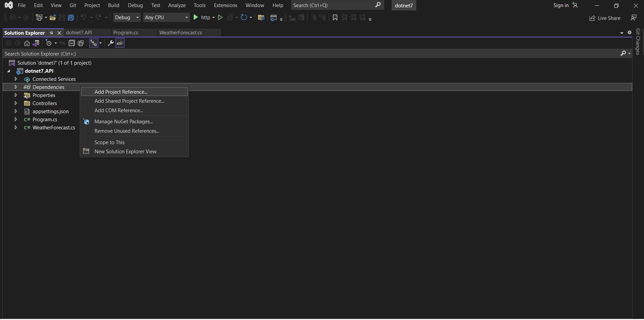Click the tool window settings gear icon
The height and width of the screenshot is (320, 644).
[630, 33]
